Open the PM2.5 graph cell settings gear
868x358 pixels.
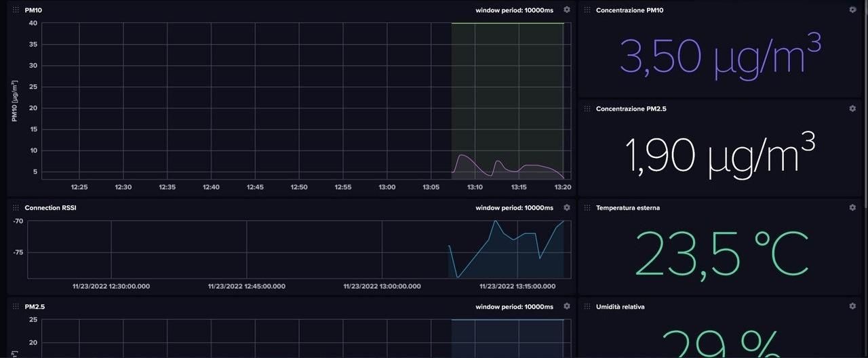(567, 306)
